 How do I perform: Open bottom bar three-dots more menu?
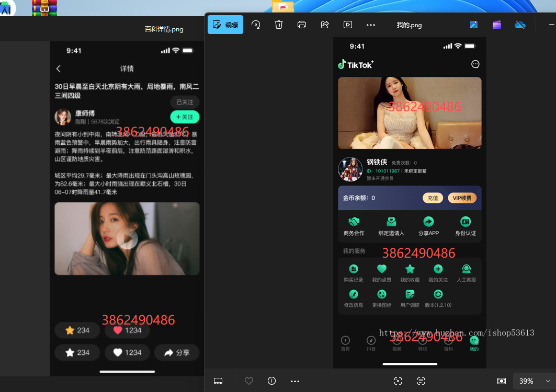(x=295, y=382)
